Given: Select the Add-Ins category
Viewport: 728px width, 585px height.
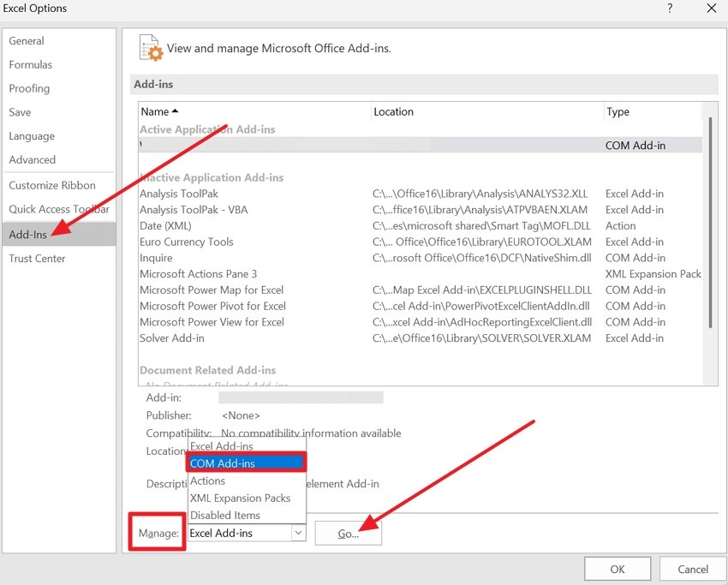Looking at the screenshot, I should pos(59,235).
